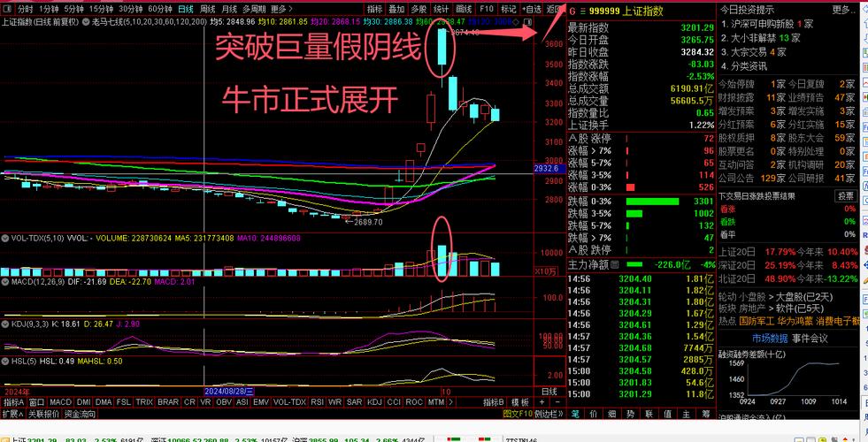The width and height of the screenshot is (868, 442).
Task: Click the 2024/08/28/三 date marker
Action: coord(229,391)
